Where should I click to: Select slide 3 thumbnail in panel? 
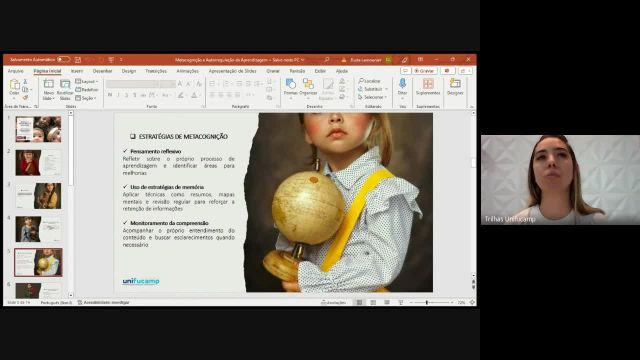pos(38,196)
